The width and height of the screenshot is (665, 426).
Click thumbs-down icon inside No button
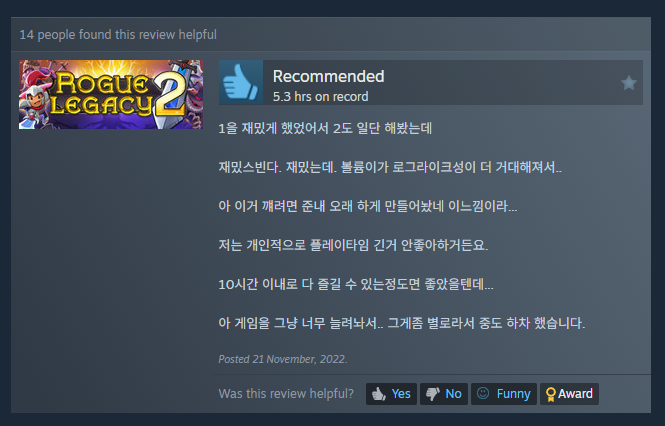432,394
